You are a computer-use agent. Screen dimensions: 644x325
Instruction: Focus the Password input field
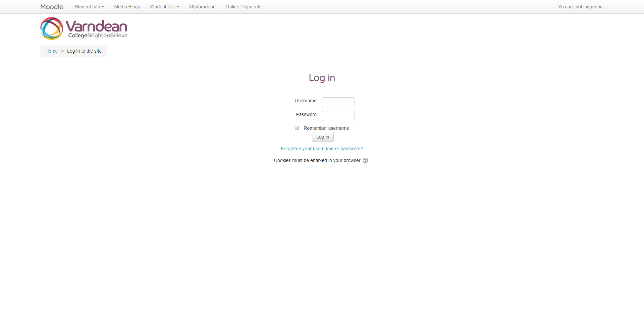(x=338, y=116)
